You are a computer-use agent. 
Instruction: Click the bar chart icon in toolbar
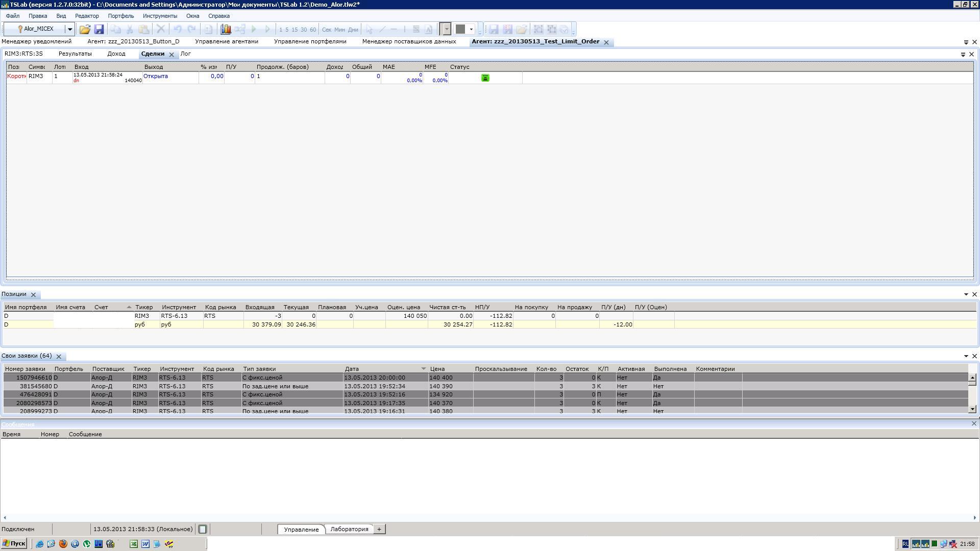click(226, 30)
